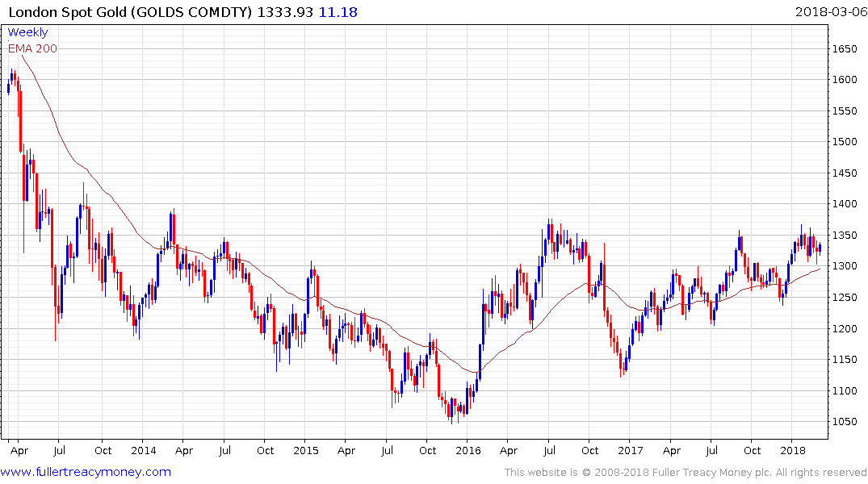This screenshot has width=868, height=484.
Task: Click the 1600 price axis label
Action: pos(845,80)
